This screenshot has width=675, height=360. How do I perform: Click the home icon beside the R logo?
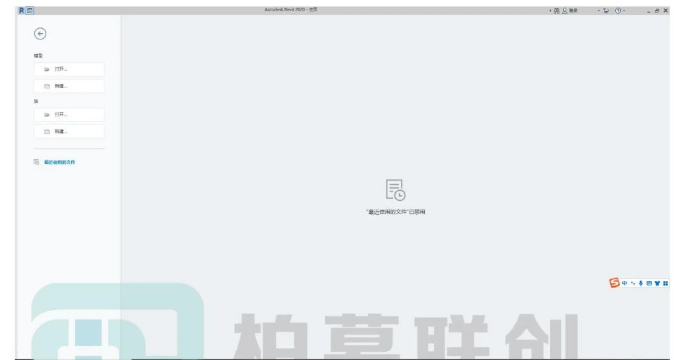[30, 11]
